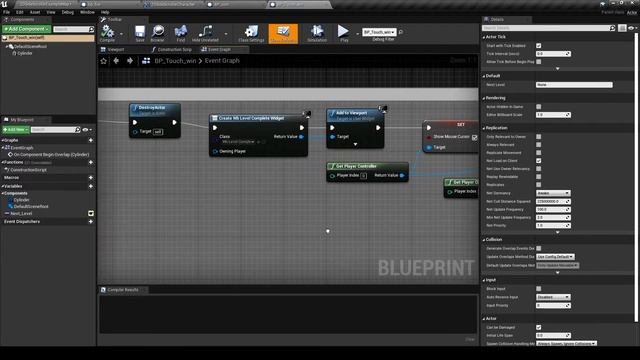Navigate back with graph left arrow
Image resolution: width=640 pixels, height=360 pixels.
[x=116, y=61]
